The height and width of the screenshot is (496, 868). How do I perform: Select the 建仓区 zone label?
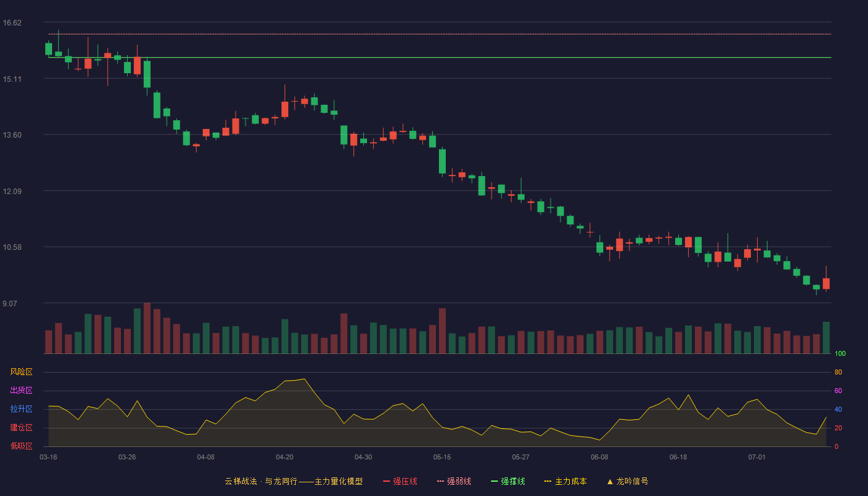(x=21, y=428)
